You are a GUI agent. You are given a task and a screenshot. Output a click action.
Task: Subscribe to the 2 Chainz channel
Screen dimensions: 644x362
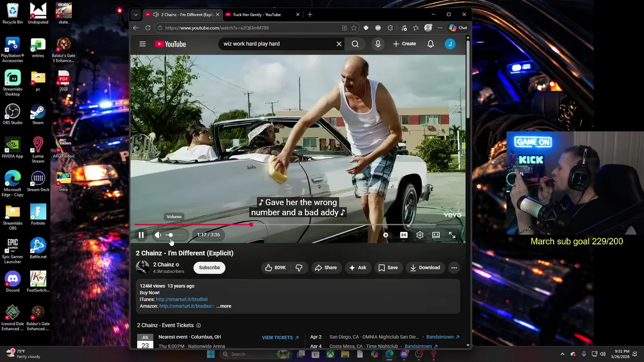209,267
